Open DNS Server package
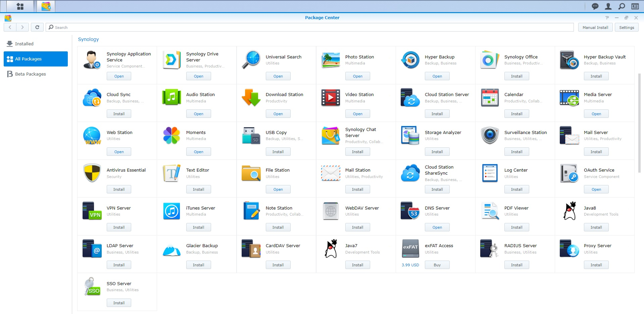This screenshot has width=644, height=314. [437, 227]
